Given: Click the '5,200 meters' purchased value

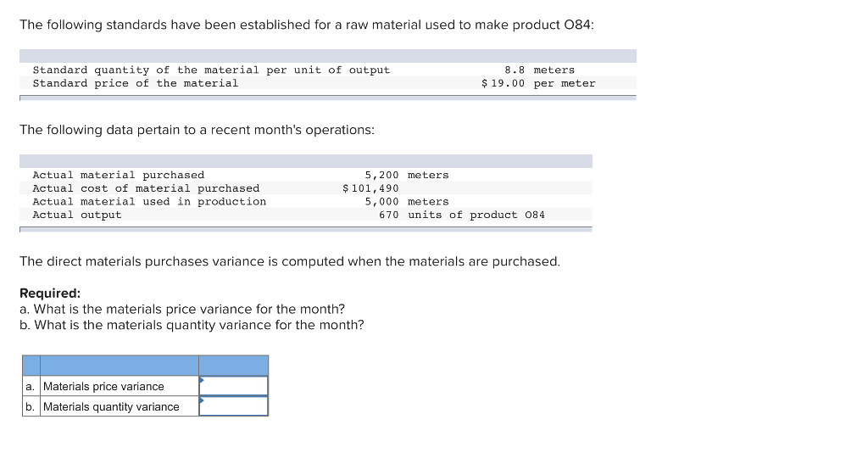Looking at the screenshot, I should 407,175.
